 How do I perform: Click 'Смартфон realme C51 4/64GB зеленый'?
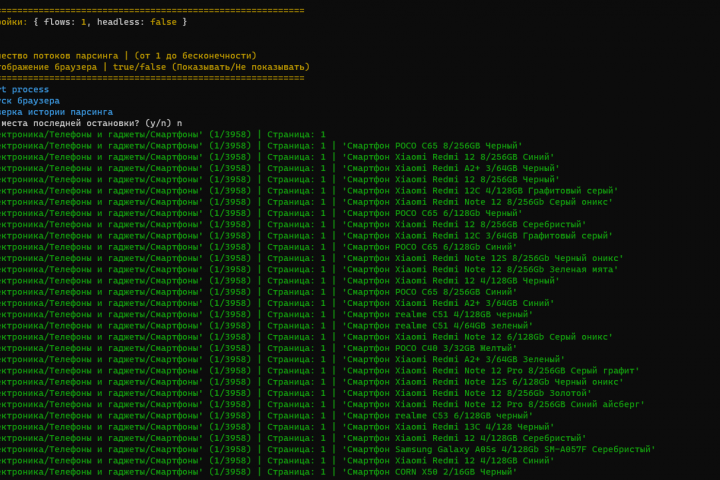pos(438,326)
